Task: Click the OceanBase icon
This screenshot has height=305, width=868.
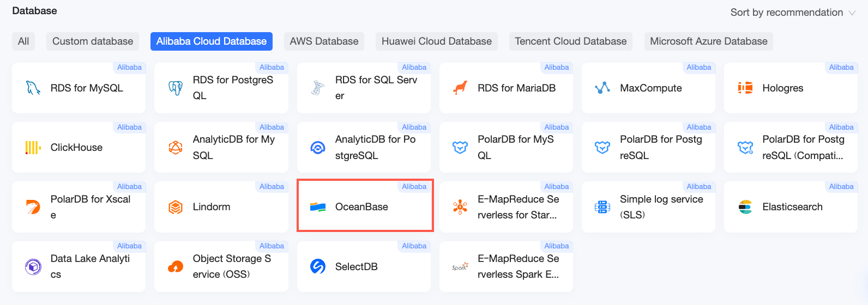Action: click(x=318, y=207)
